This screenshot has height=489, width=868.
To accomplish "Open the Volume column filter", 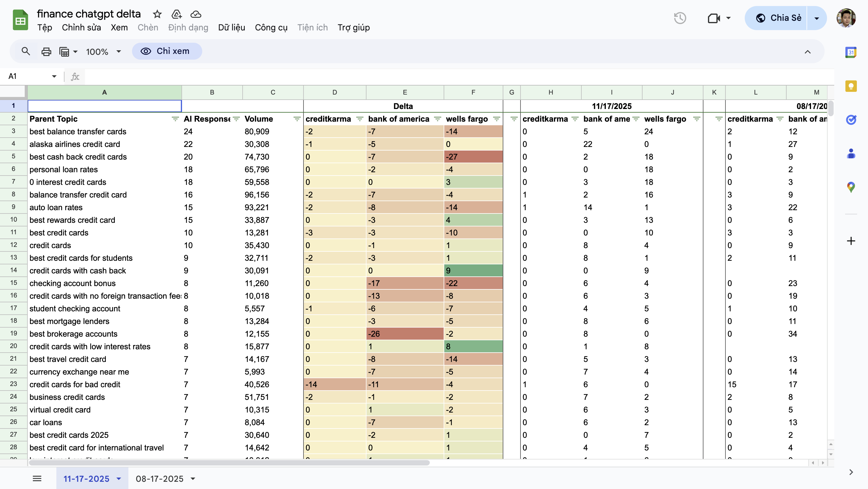I will tap(297, 119).
